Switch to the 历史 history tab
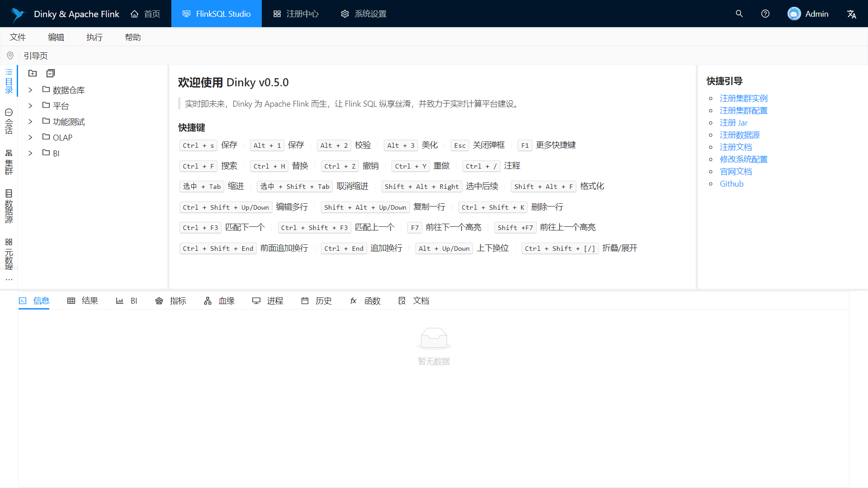This screenshot has width=868, height=488. pyautogui.click(x=316, y=301)
